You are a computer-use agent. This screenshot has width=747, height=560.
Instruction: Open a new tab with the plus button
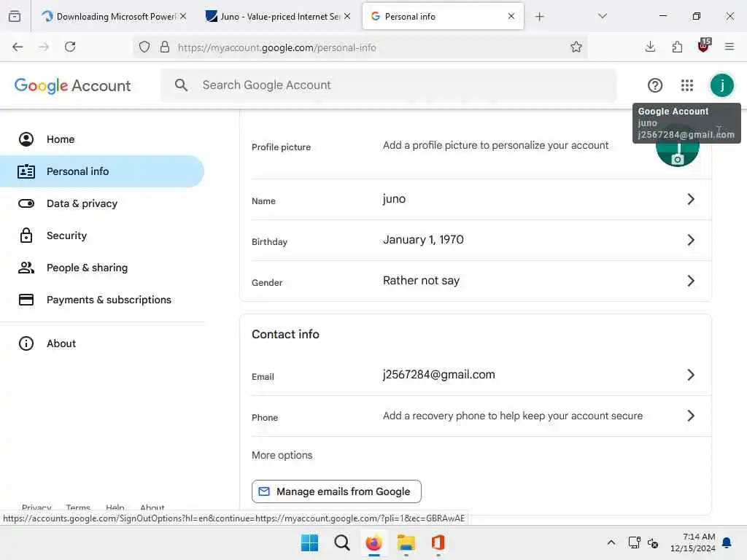539,16
